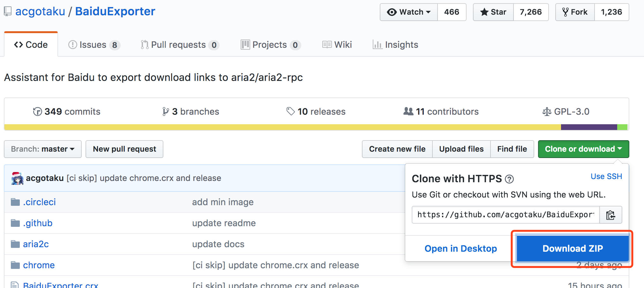Click the help icon beside Clone with HTTPS
Screen dimensions: 644x288
pos(509,179)
